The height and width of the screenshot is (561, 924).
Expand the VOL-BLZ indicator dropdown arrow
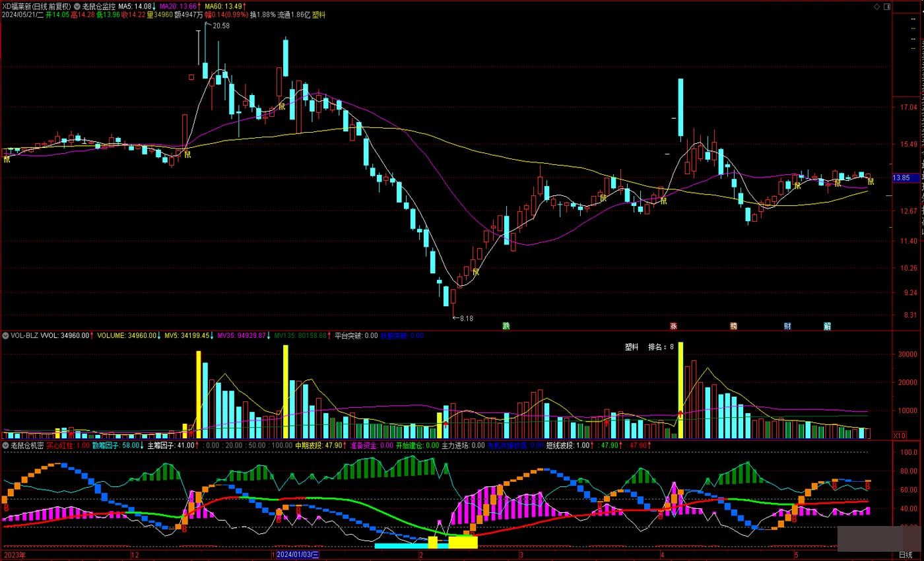(x=5, y=335)
